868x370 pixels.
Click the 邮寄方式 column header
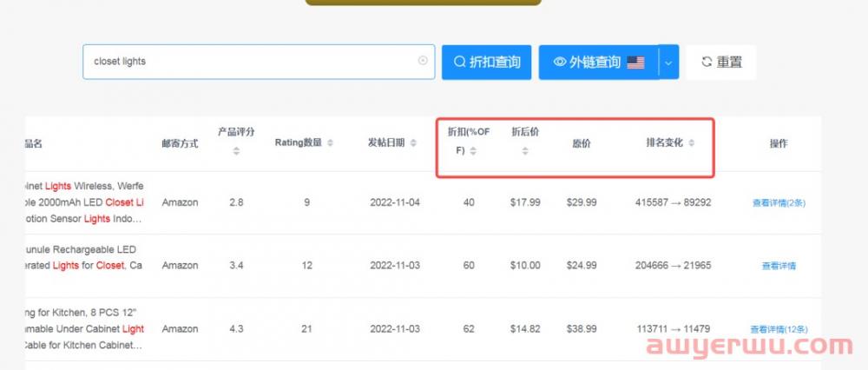tap(180, 143)
